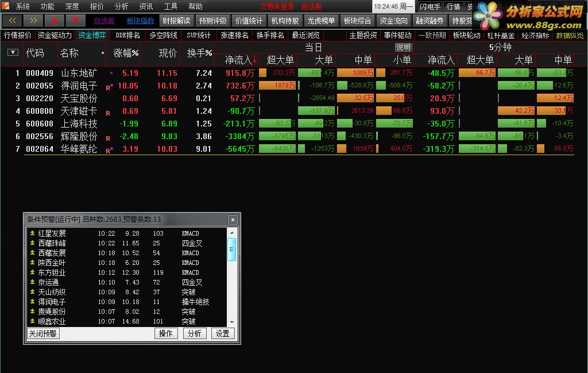The width and height of the screenshot is (588, 373).
Task: Select the 红星发展 alert entry
Action: point(127,233)
